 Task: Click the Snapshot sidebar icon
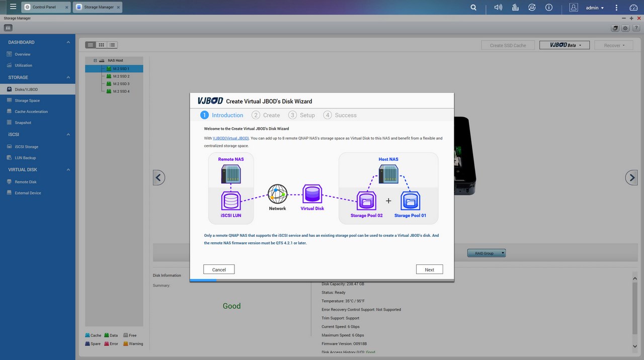pyautogui.click(x=9, y=123)
